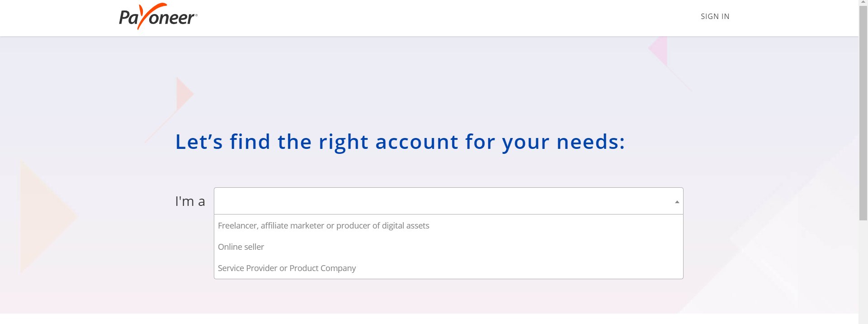The width and height of the screenshot is (868, 324).
Task: Click the "I'm a" label text
Action: point(190,201)
